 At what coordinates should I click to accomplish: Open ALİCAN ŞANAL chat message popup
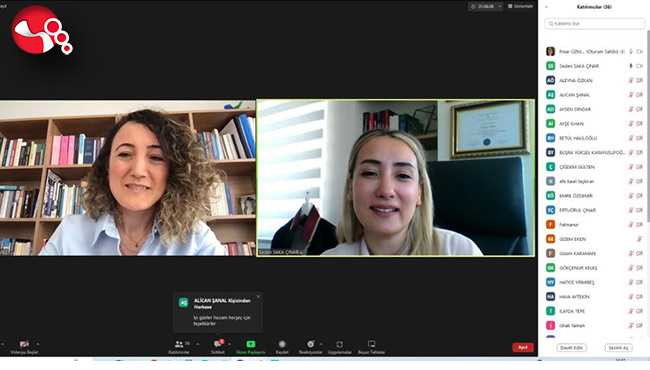218,312
